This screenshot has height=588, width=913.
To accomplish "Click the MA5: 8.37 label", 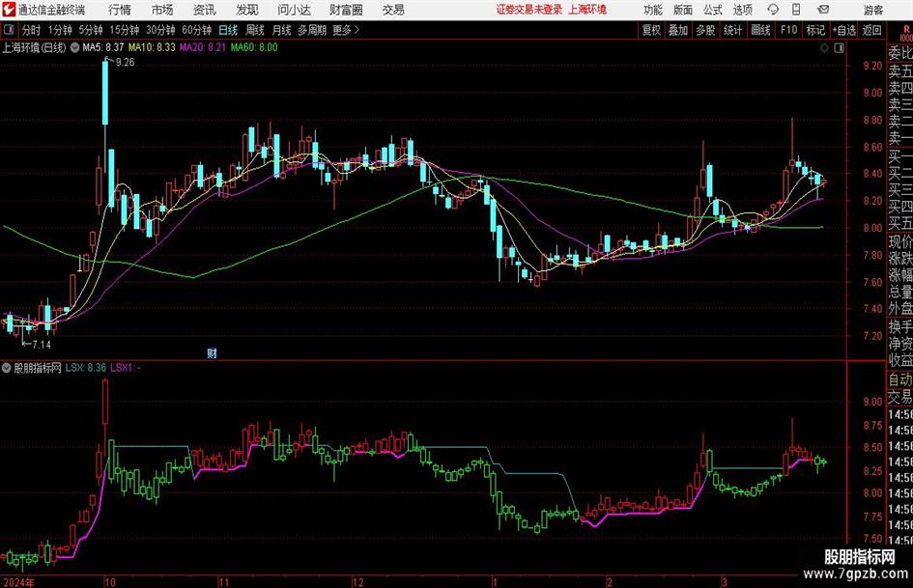I will click(103, 47).
